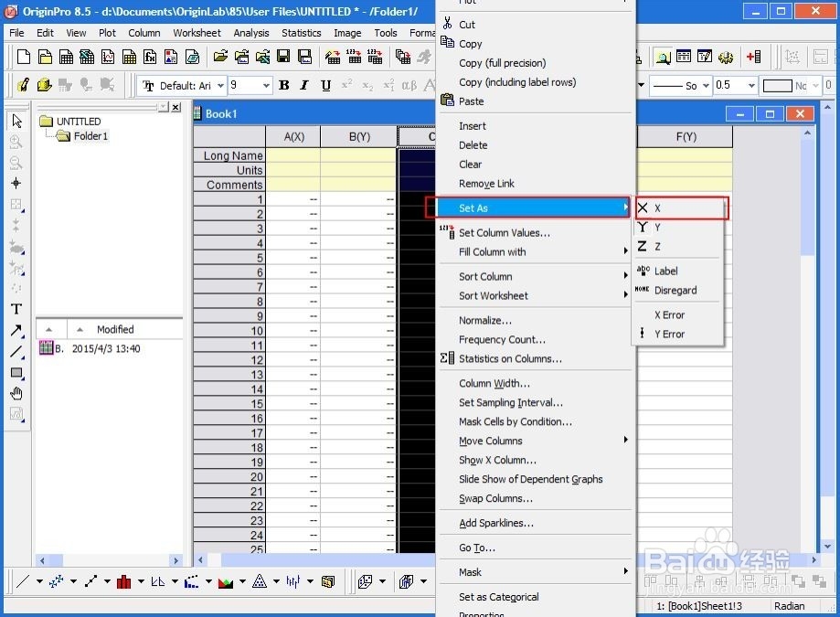Open the font size dropdown
This screenshot has width=840, height=617.
[x=266, y=86]
